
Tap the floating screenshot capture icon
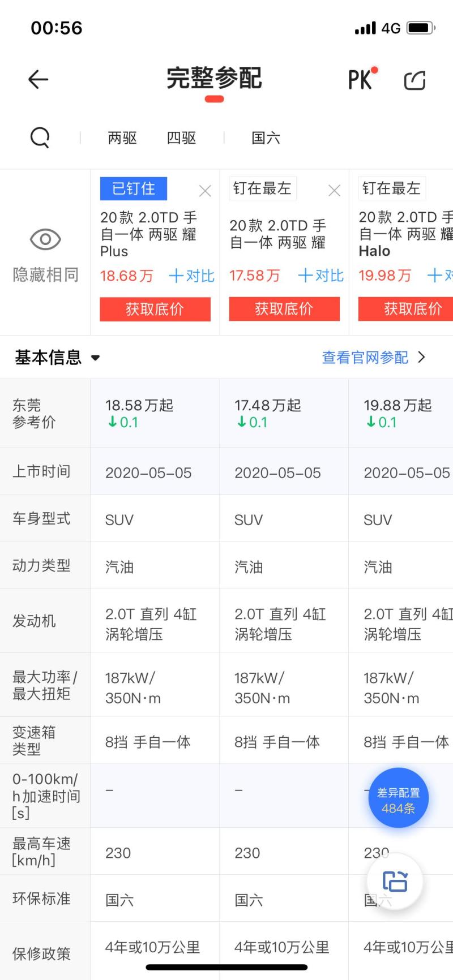(x=396, y=881)
